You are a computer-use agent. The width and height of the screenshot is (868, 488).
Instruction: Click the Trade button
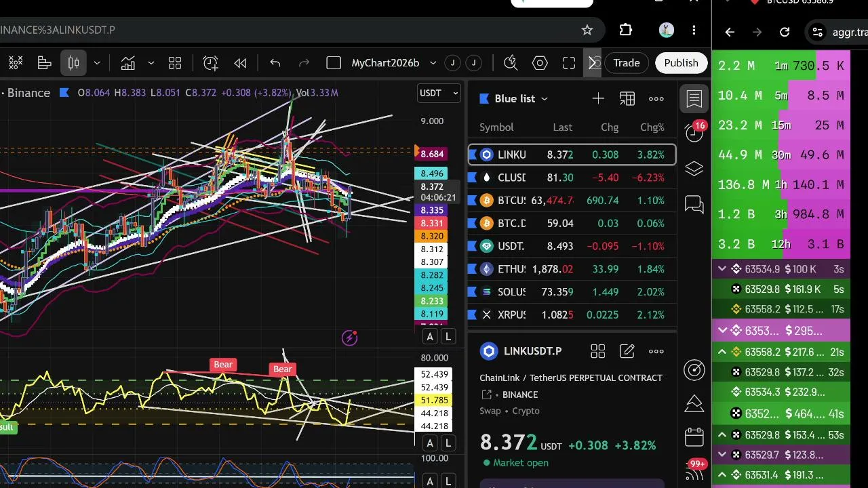[x=627, y=63]
